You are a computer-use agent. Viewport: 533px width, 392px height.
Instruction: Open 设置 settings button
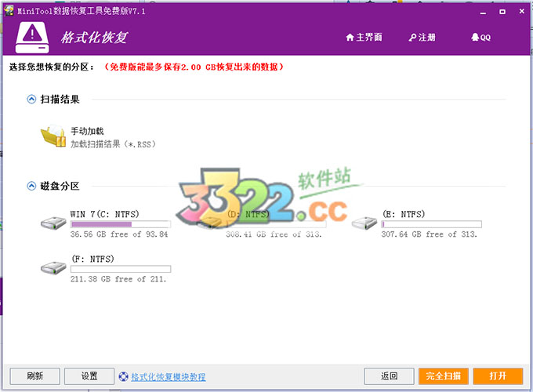[89, 376]
